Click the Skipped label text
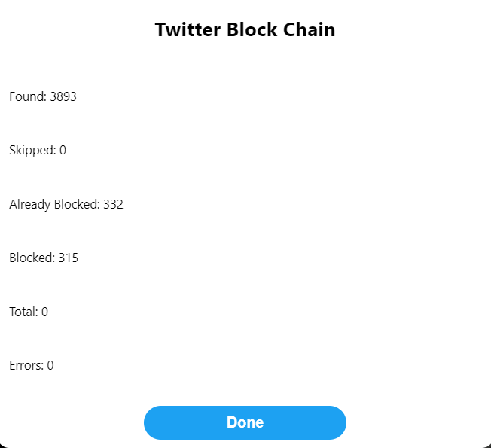This screenshot has height=448, width=491. point(32,151)
